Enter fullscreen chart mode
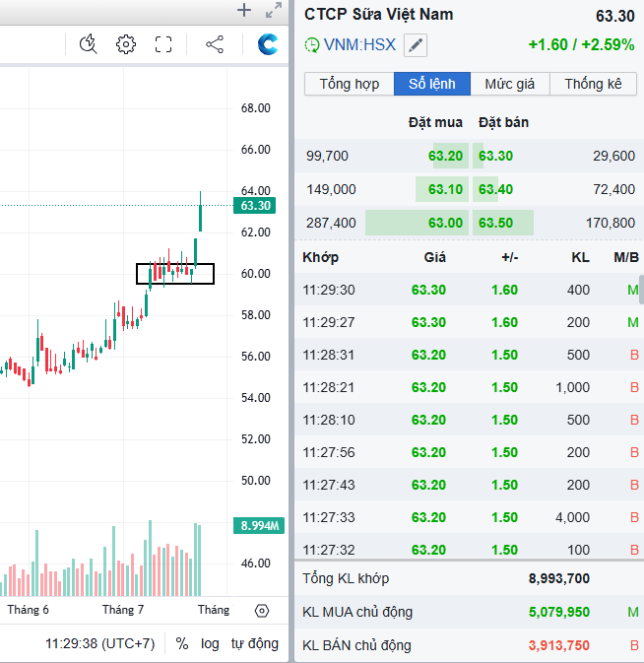644x663 pixels. [163, 44]
